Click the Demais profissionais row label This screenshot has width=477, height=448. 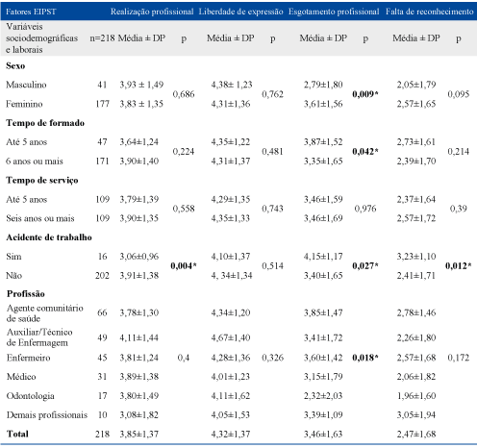point(47,415)
